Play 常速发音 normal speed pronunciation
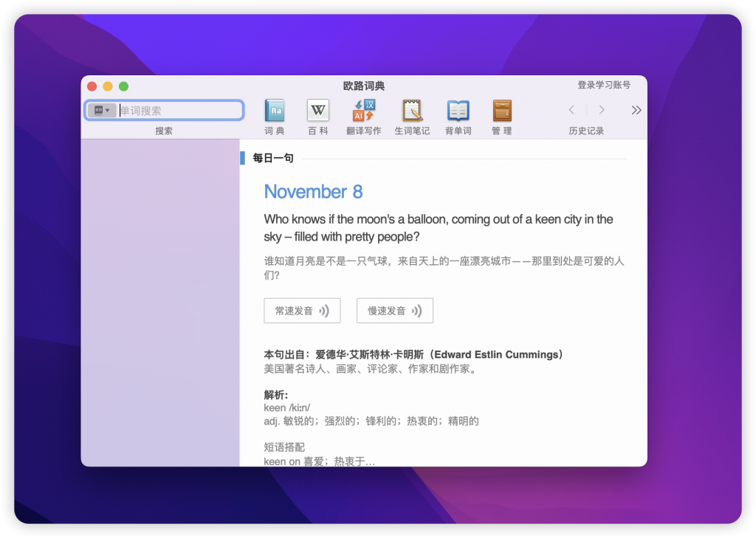 tap(302, 311)
